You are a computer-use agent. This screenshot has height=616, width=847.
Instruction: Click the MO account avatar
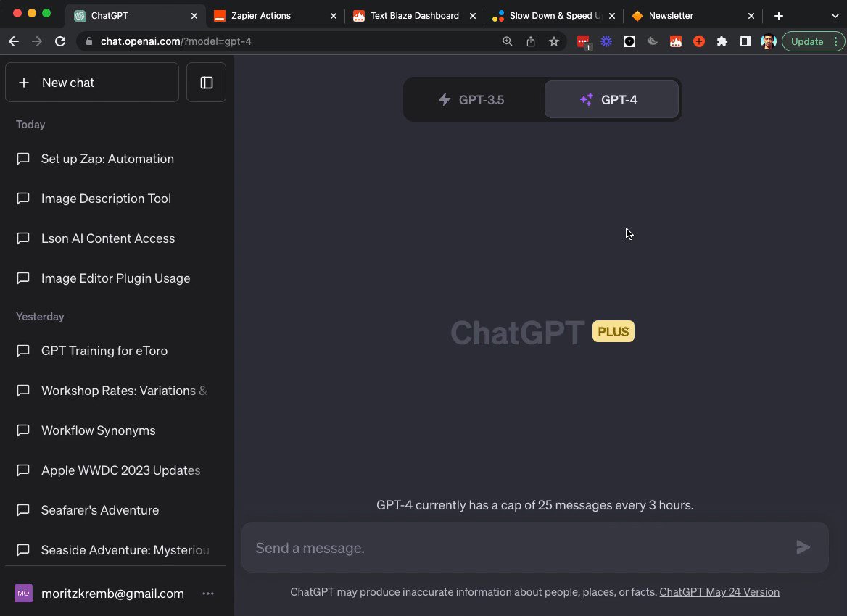23,594
